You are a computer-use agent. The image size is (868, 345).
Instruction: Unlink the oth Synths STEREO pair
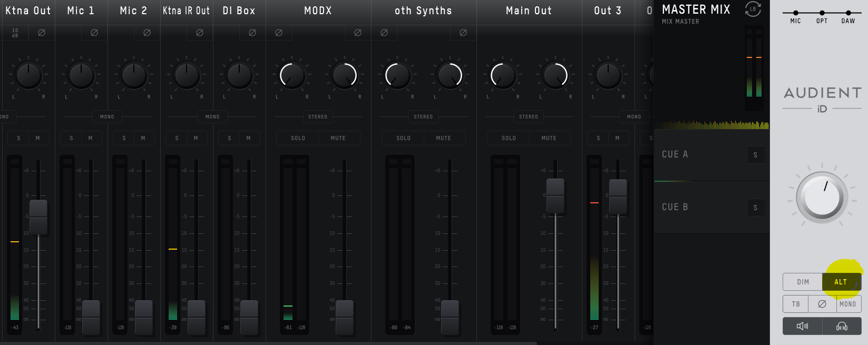(423, 116)
